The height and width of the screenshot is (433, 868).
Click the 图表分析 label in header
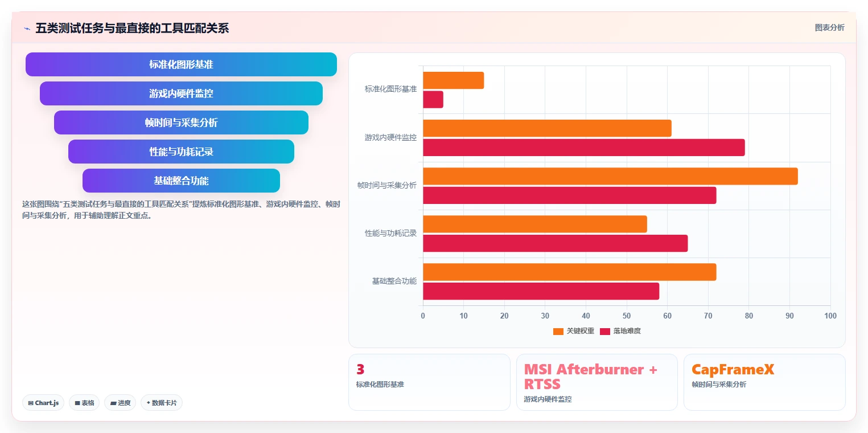pos(830,27)
